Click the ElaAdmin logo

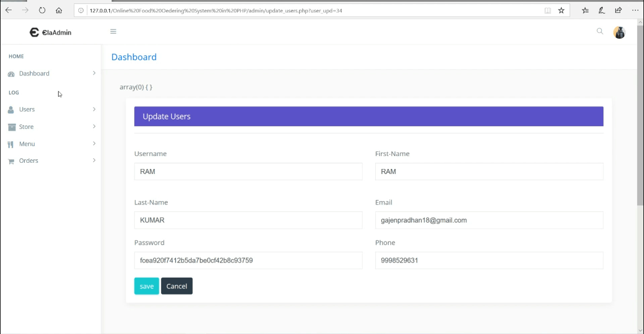[51, 33]
